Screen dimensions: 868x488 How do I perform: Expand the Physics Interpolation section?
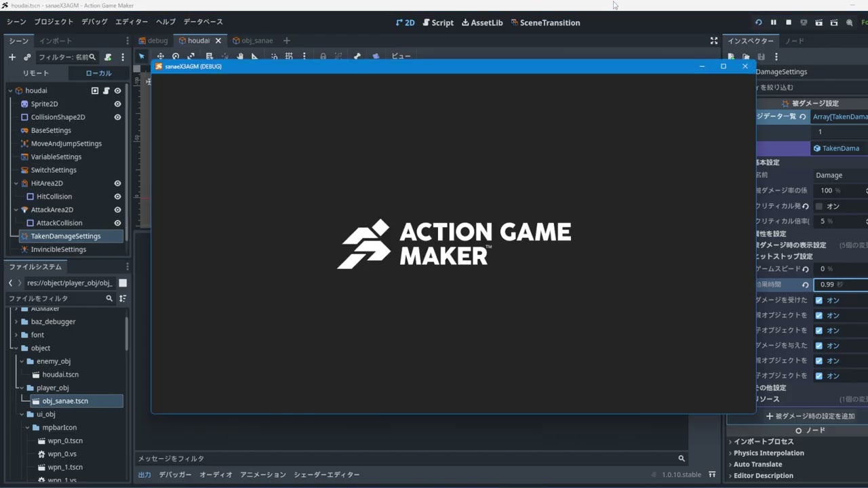click(x=766, y=453)
